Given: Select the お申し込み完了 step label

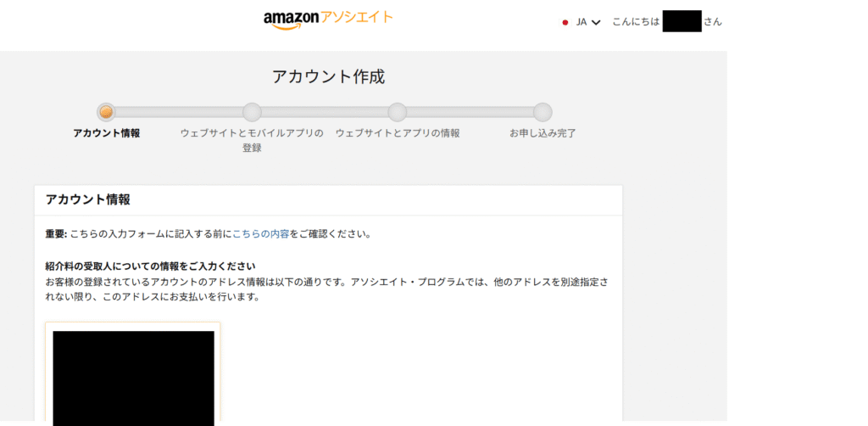Looking at the screenshot, I should tap(542, 133).
